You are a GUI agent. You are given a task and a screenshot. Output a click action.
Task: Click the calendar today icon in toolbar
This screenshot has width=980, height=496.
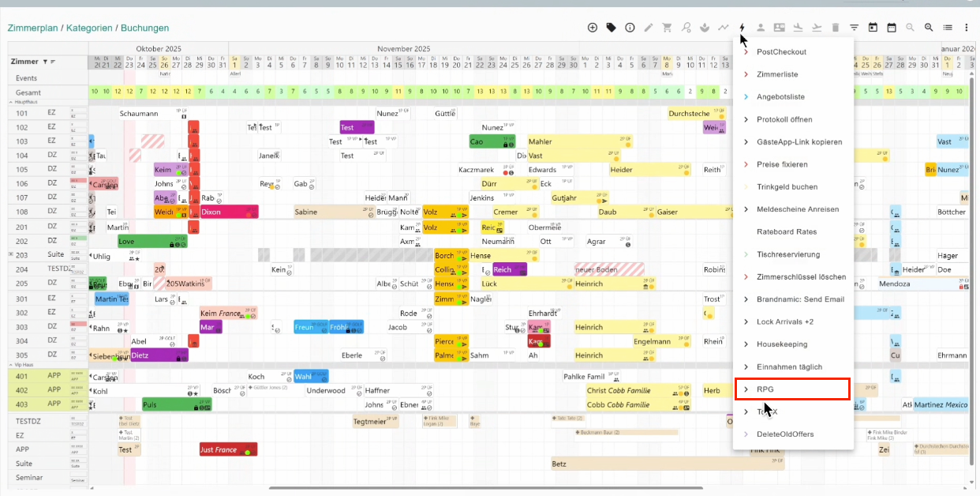click(x=873, y=28)
